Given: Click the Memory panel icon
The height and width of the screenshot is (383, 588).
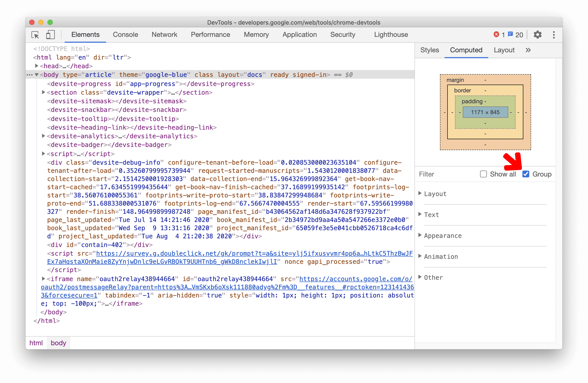Looking at the screenshot, I should pos(256,35).
